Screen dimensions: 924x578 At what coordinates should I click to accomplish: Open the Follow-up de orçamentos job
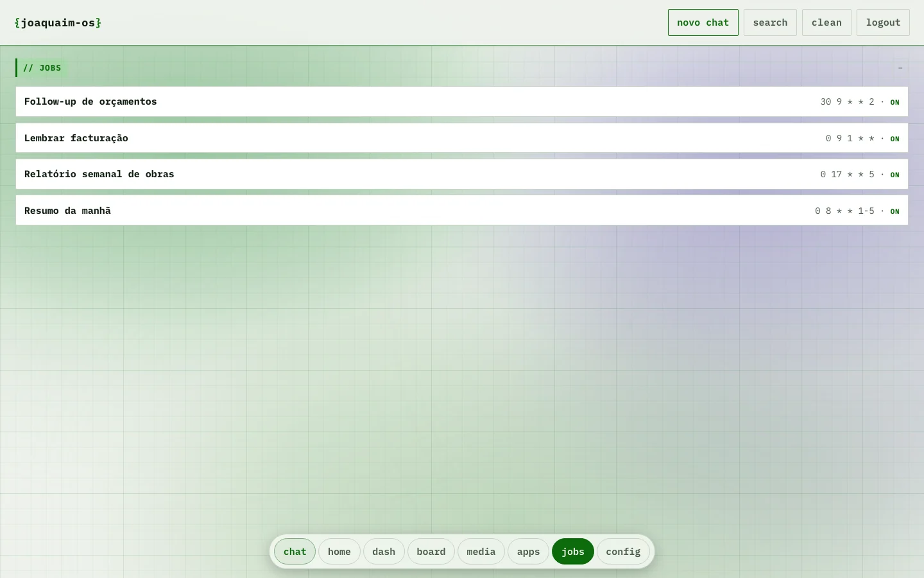[x=462, y=101]
